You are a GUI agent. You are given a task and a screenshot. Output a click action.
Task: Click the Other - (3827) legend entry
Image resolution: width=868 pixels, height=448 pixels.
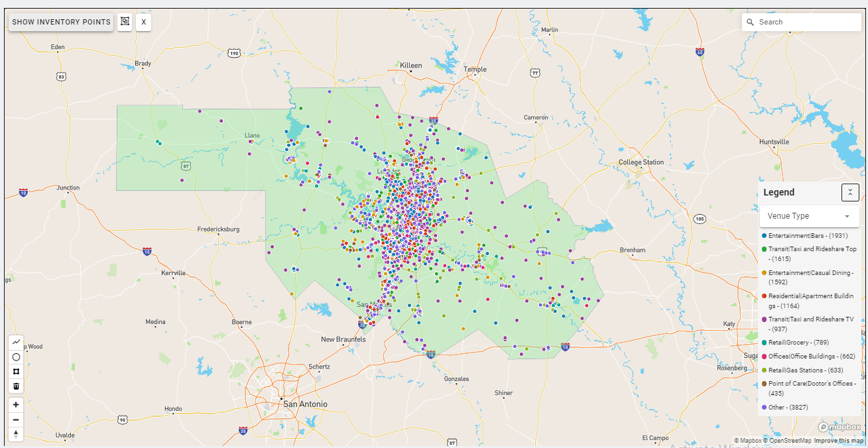click(784, 408)
